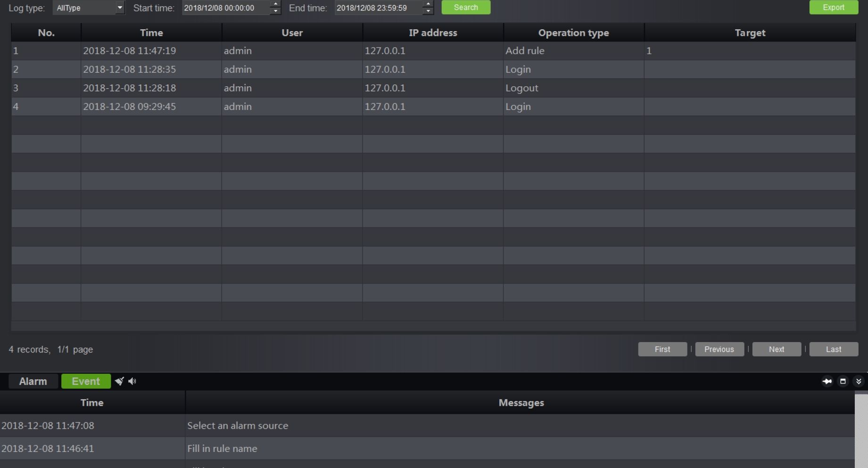Viewport: 868px width, 468px height.
Task: Mute the alarm sound speaker icon
Action: click(132, 381)
